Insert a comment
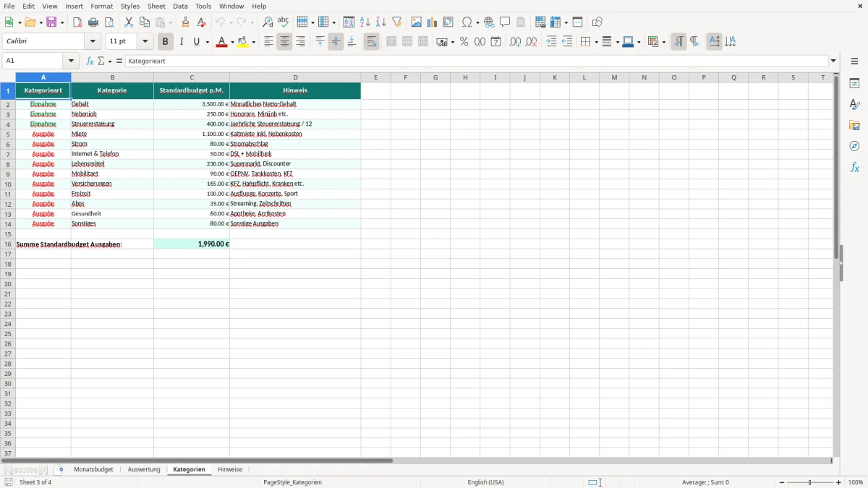The image size is (868, 488). click(x=506, y=22)
